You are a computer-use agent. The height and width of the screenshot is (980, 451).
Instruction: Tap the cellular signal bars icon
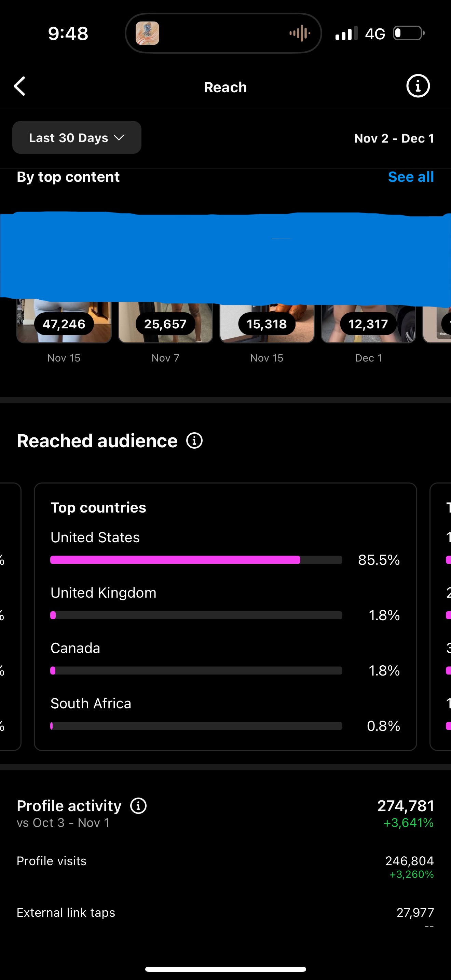click(x=346, y=33)
